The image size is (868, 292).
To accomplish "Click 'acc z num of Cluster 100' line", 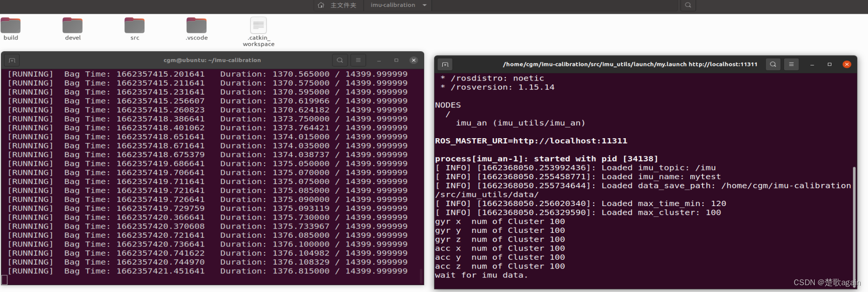I will pos(500,266).
